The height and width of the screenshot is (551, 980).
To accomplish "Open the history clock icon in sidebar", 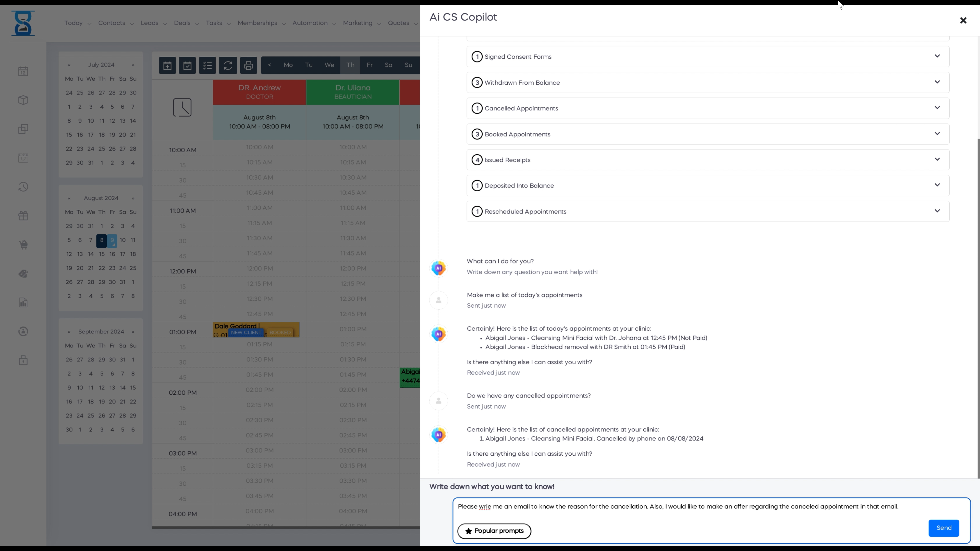I will 23,186.
